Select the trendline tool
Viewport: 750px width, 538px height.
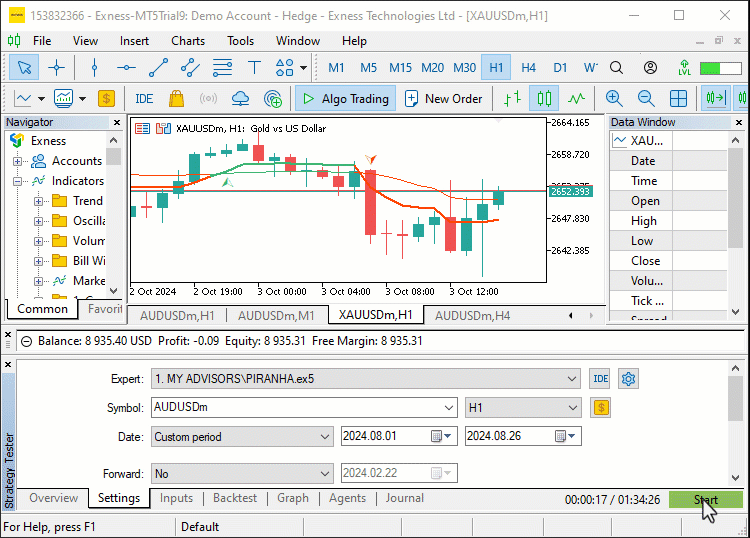pos(158,67)
